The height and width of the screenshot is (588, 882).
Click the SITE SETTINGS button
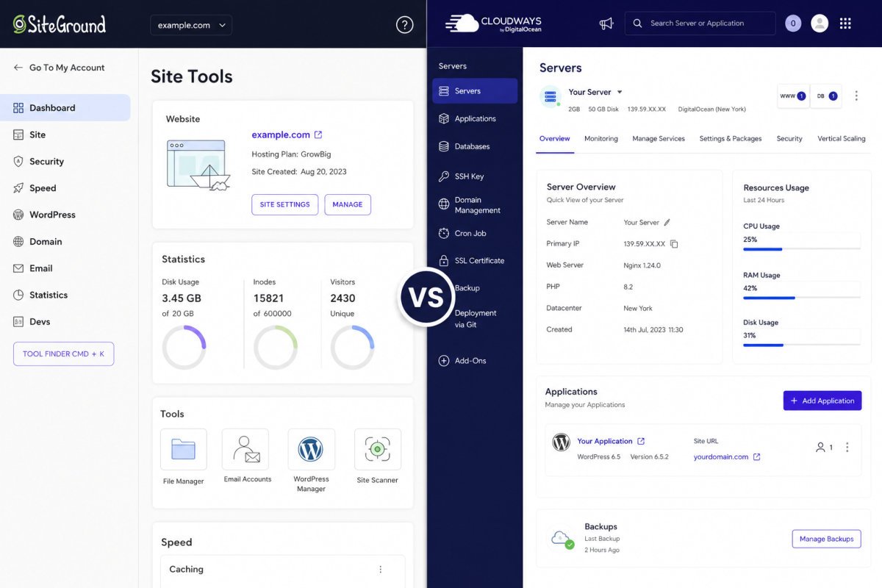(x=284, y=204)
